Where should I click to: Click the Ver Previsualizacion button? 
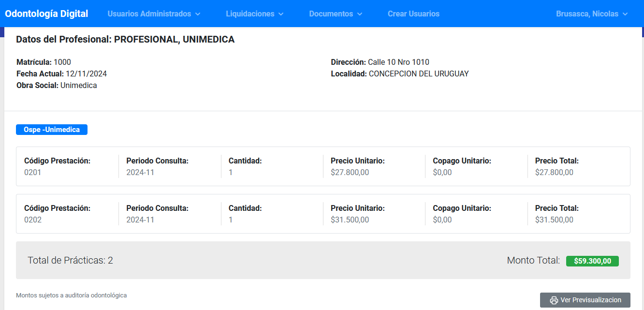point(585,300)
